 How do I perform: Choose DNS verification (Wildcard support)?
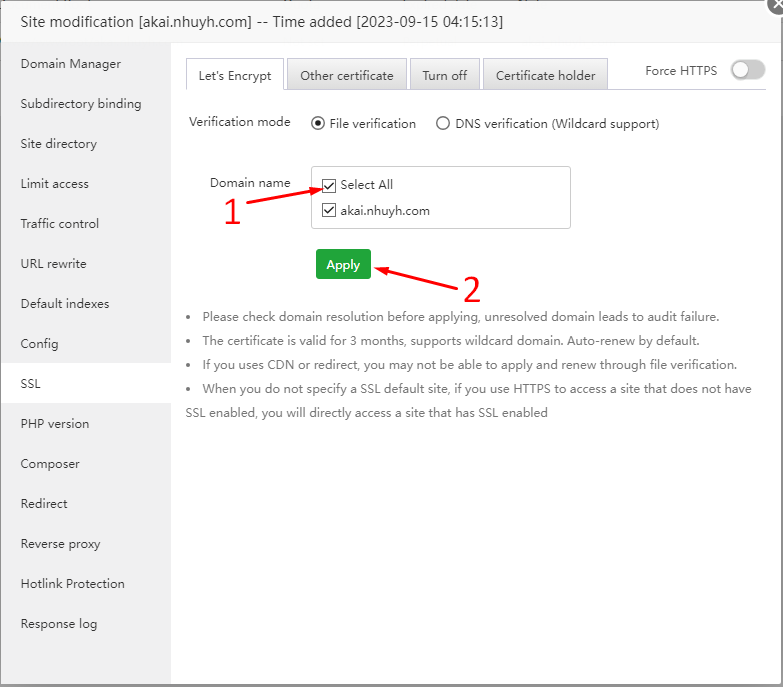tap(442, 123)
